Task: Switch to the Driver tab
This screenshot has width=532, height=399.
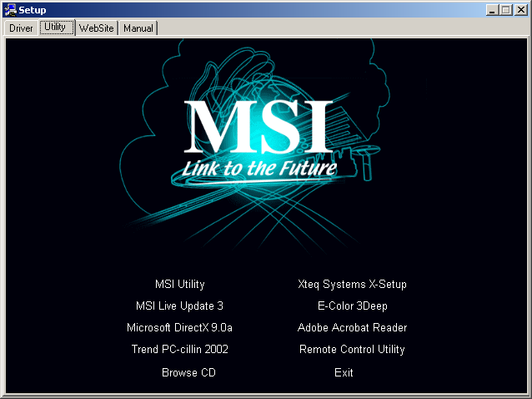Action: coord(21,28)
